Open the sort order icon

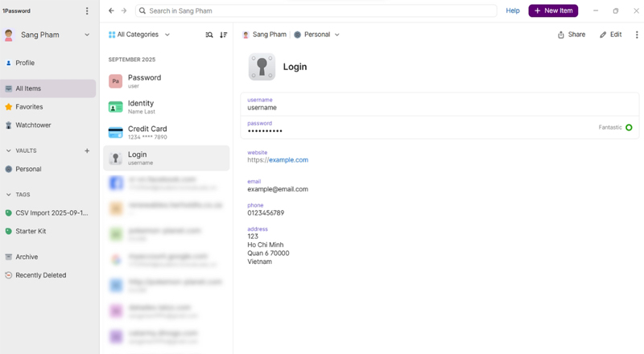point(224,35)
